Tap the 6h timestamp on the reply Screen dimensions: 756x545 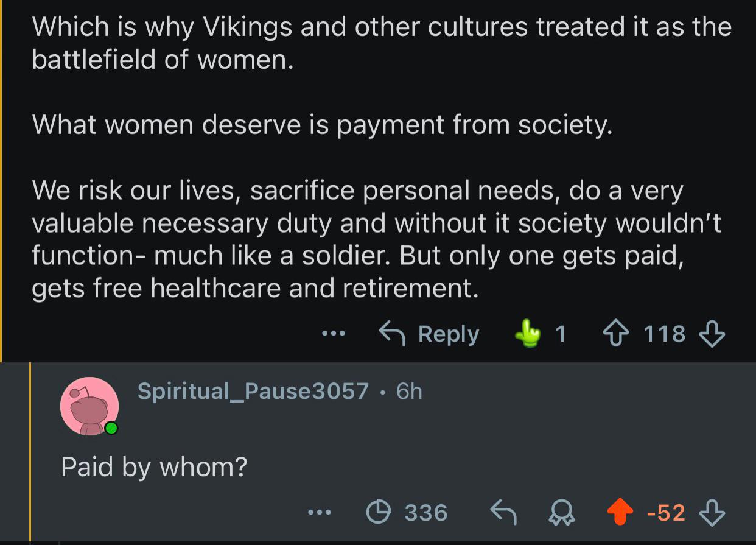pos(409,391)
